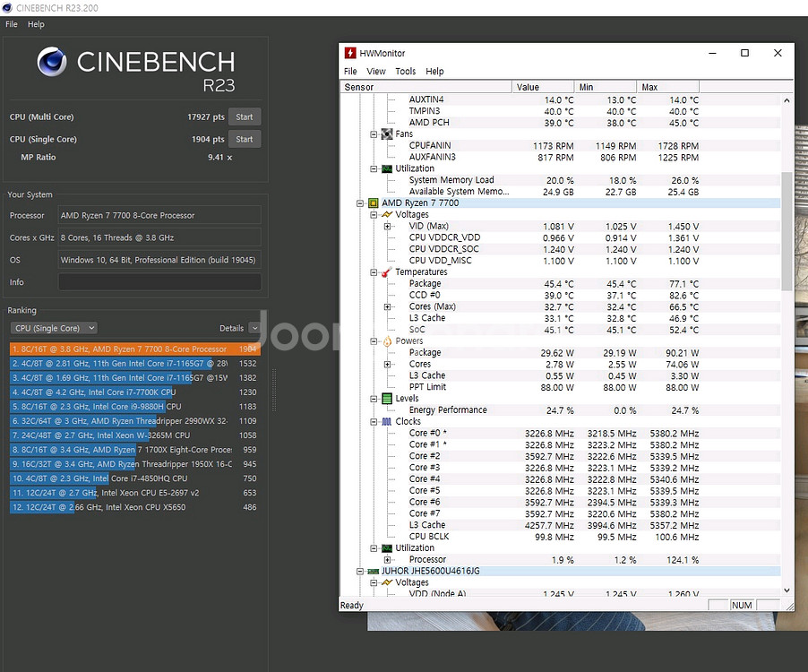Click the Powers flame icon
The image size is (808, 672).
point(387,341)
